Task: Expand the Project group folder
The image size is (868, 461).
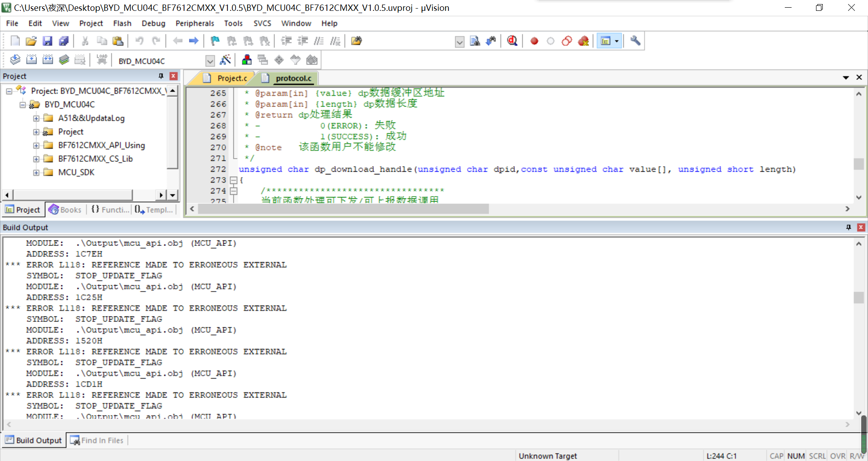Action: (x=36, y=132)
